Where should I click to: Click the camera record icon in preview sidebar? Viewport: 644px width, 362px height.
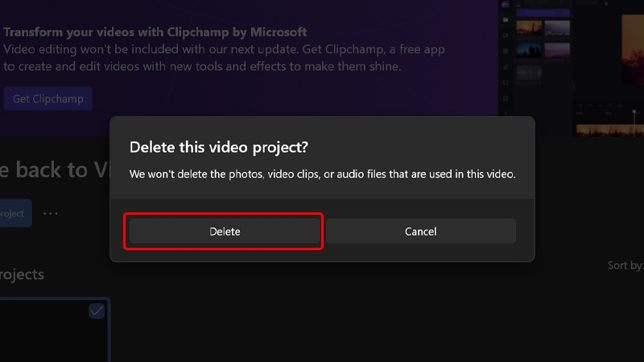pyautogui.click(x=506, y=35)
